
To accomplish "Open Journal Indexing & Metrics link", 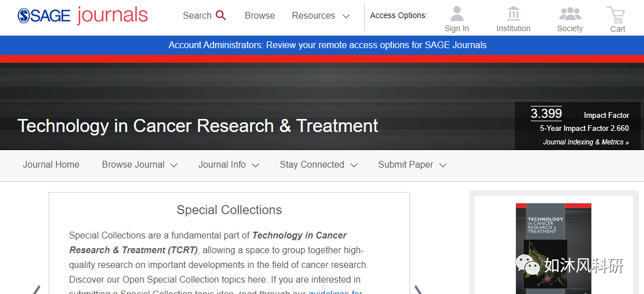I will [x=586, y=142].
